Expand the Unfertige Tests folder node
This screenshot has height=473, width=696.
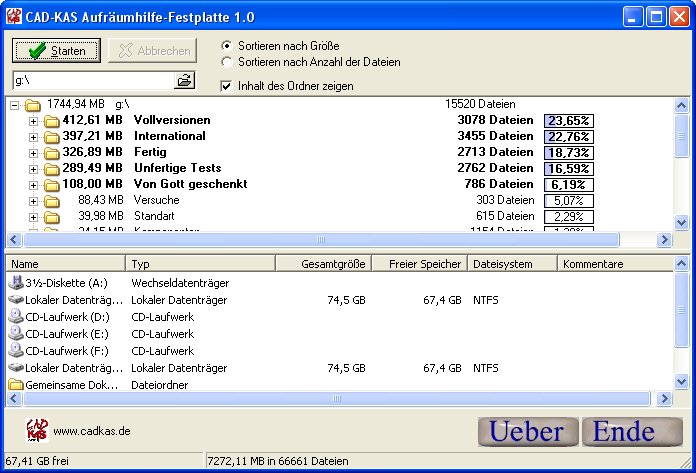(33, 169)
